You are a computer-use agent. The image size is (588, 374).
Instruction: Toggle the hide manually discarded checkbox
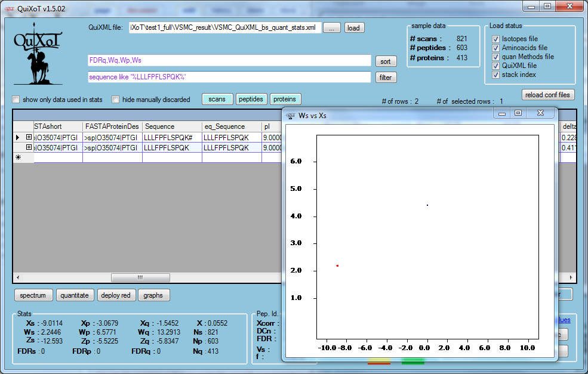click(x=116, y=100)
